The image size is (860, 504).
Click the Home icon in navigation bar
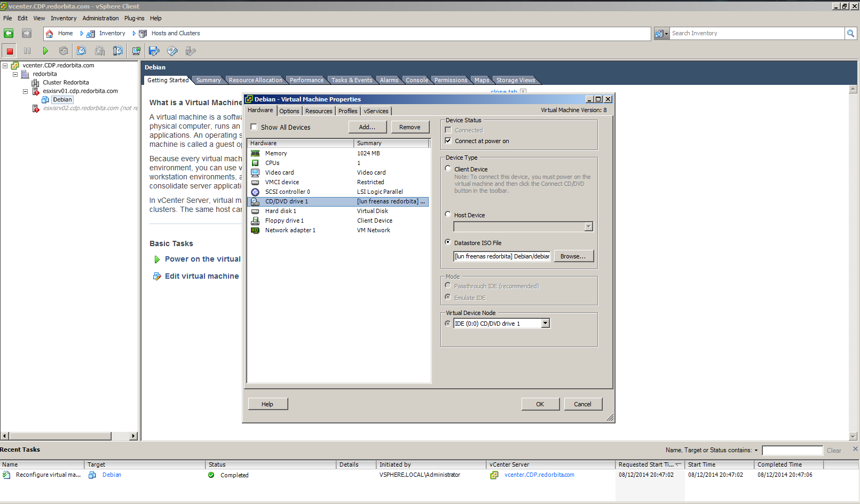(x=50, y=33)
